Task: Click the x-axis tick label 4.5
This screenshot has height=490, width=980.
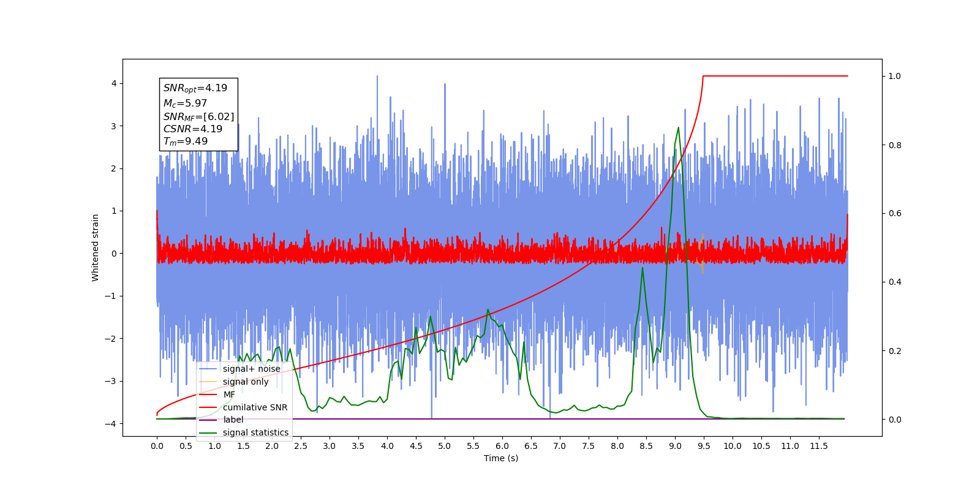Action: [416, 446]
